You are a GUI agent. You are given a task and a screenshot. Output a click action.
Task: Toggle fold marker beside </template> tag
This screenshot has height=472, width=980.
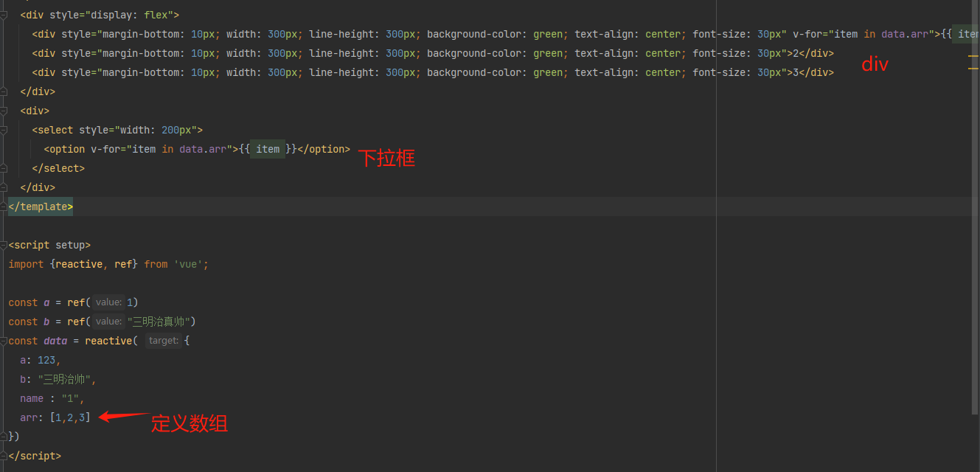pos(4,206)
